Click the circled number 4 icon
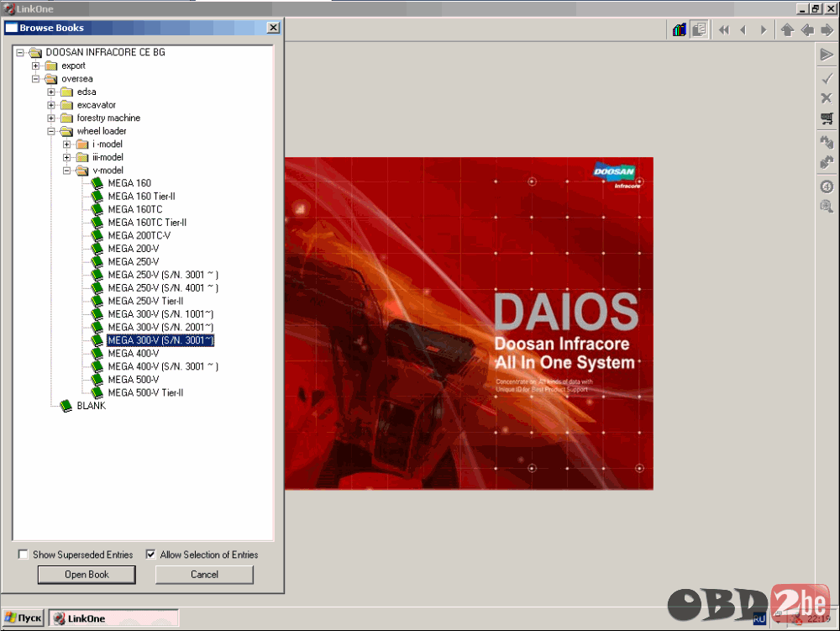Viewport: 840px width, 631px height. (x=827, y=187)
